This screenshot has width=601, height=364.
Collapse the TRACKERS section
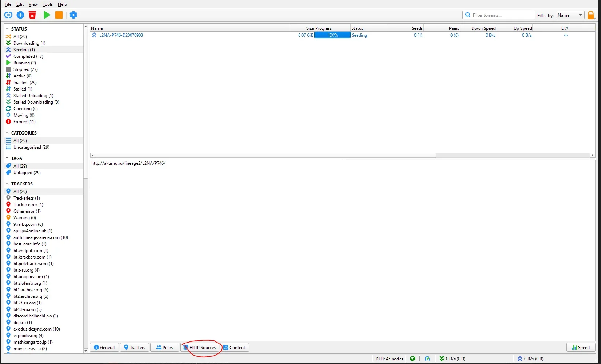click(7, 184)
